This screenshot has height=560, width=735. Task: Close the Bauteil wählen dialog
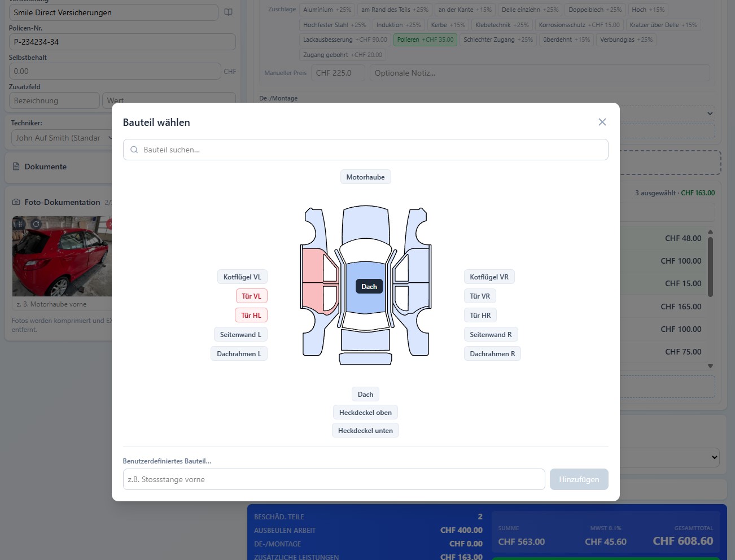602,122
